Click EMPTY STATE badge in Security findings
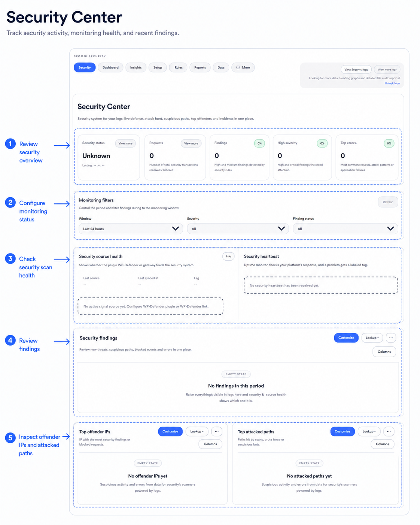This screenshot has width=420, height=525. click(236, 374)
